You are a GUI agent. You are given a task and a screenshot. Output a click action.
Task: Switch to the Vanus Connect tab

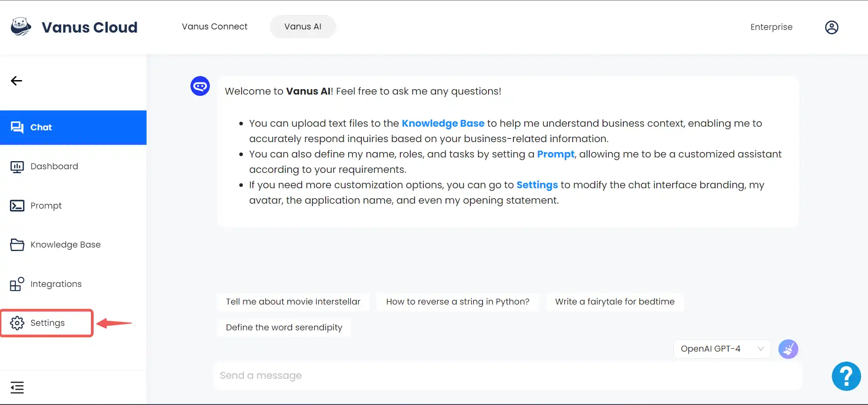214,27
